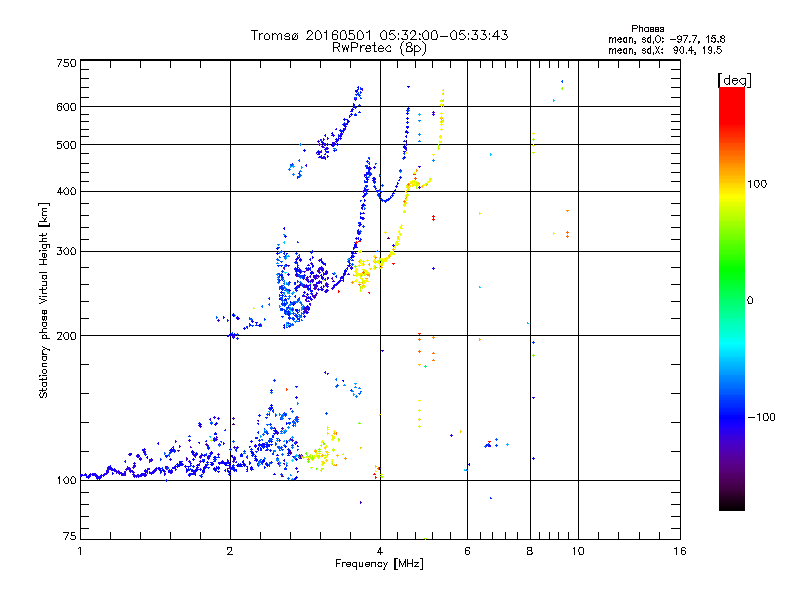
Task: Select y-axis tick label '75'
Action: click(x=69, y=536)
